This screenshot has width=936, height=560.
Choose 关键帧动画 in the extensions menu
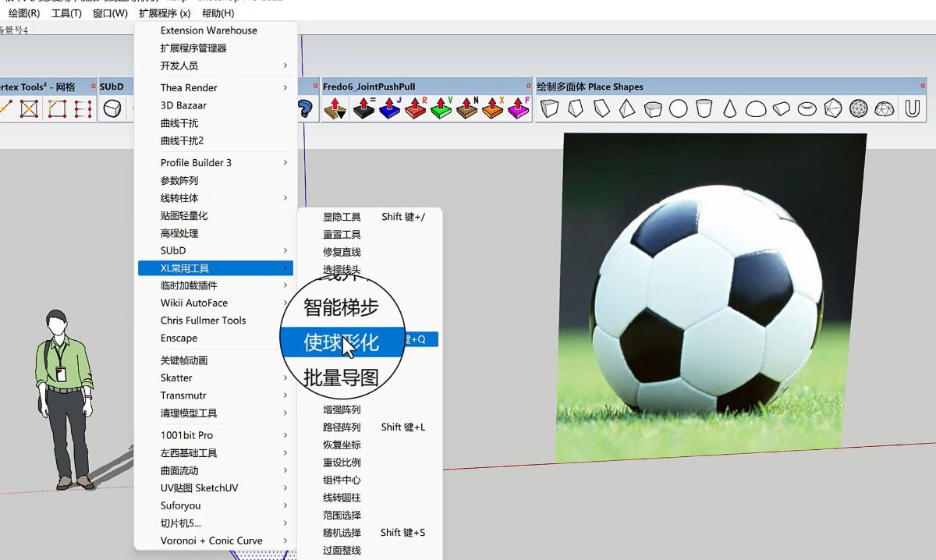coord(216,360)
